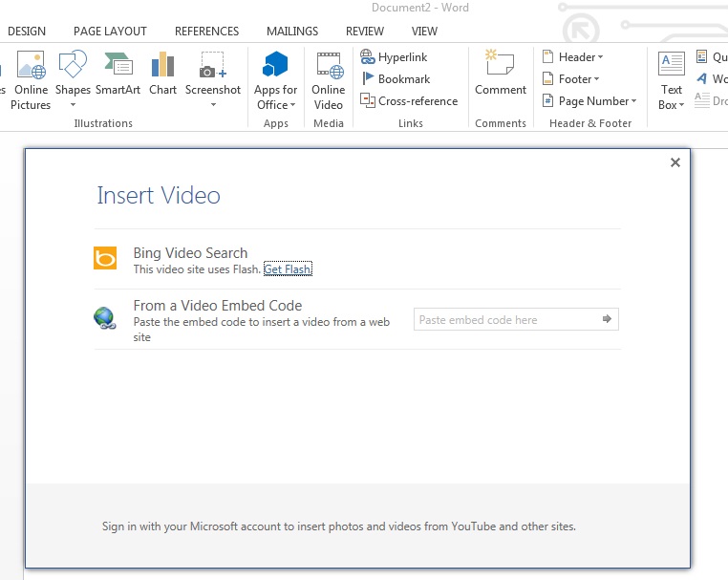Select the From a Video Embed Code heading
Image resolution: width=728 pixels, height=580 pixels.
point(218,306)
